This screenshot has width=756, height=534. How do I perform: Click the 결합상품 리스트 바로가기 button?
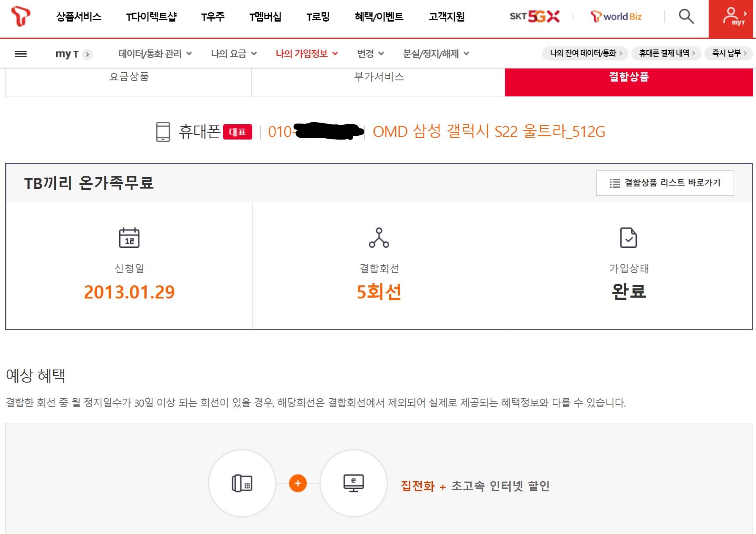665,183
